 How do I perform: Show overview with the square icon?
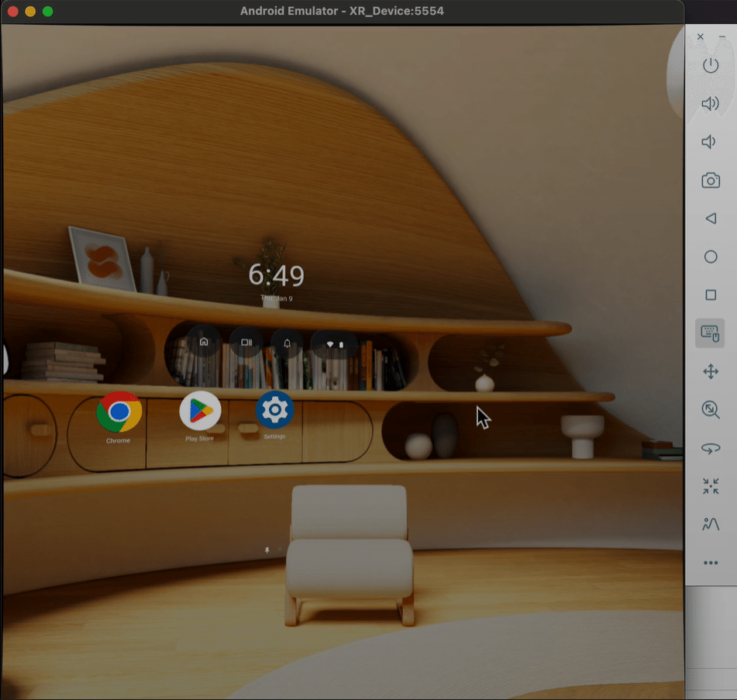tap(711, 295)
